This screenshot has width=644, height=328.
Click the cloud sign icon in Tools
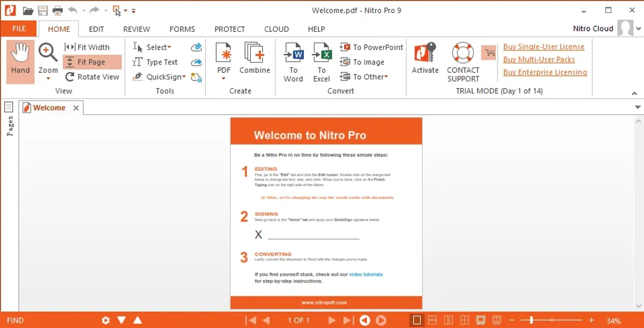tap(196, 47)
